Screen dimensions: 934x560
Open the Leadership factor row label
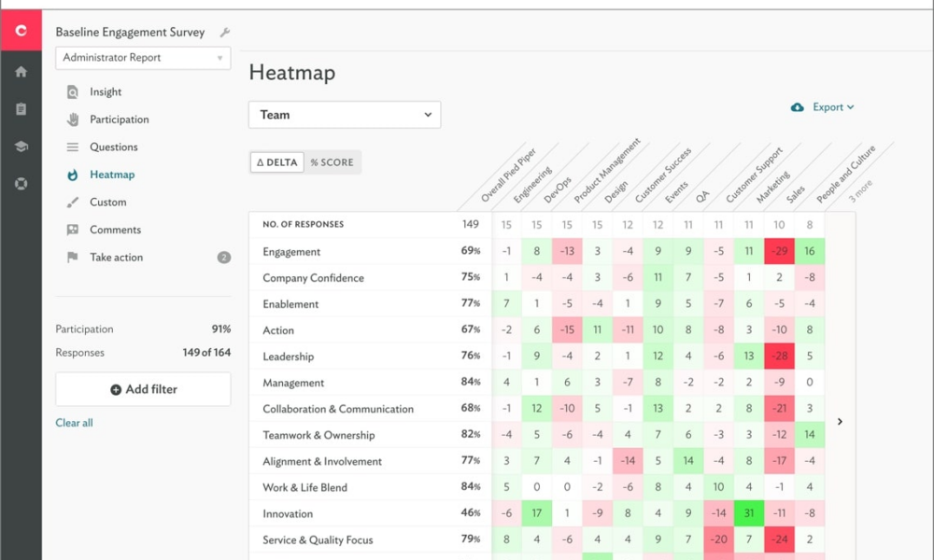289,357
